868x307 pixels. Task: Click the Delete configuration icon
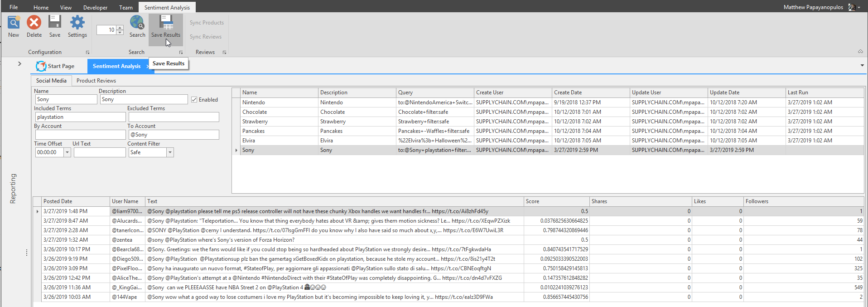[x=34, y=22]
